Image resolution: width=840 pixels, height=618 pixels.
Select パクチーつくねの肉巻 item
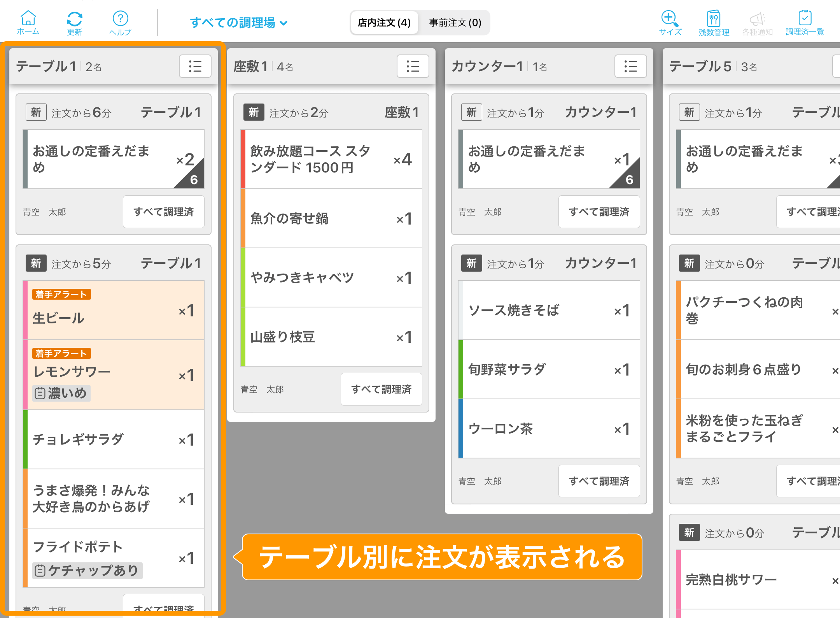pyautogui.click(x=758, y=310)
